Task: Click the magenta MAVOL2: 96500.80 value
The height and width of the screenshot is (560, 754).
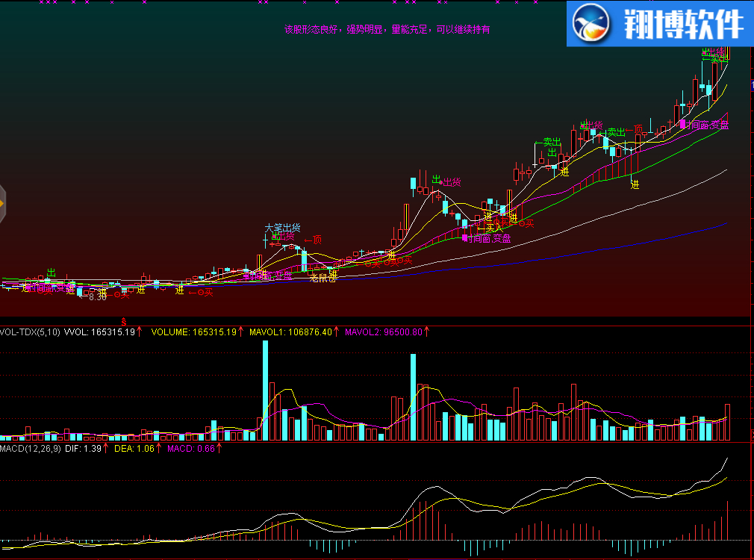Action: tap(384, 332)
